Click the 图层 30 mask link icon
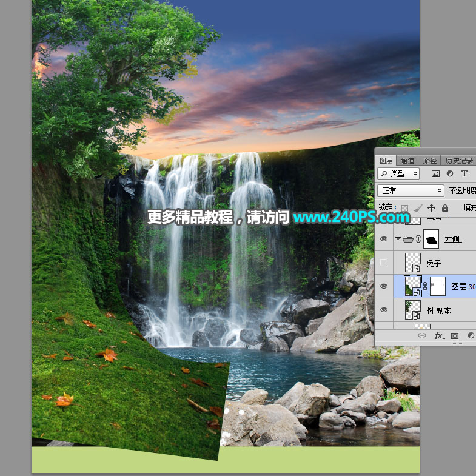This screenshot has width=476, height=476. pos(425,286)
